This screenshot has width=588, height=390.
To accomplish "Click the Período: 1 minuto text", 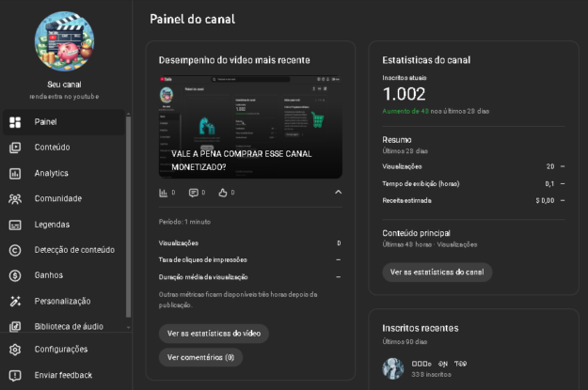I will pos(184,222).
